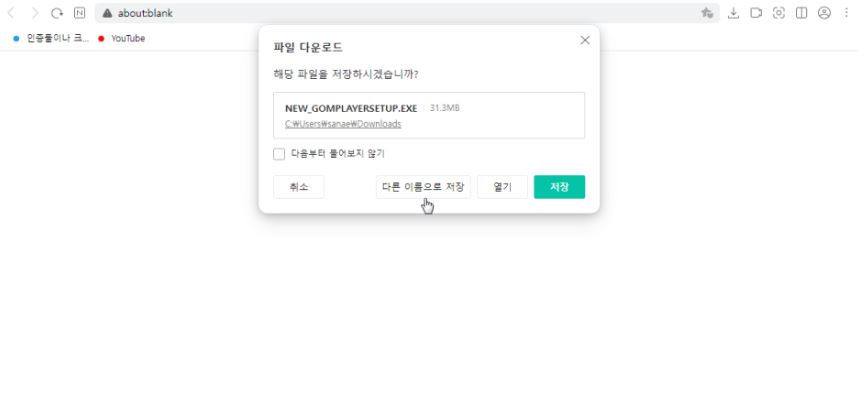Open the Naver home N icon
This screenshot has width=858, height=417.
[80, 13]
